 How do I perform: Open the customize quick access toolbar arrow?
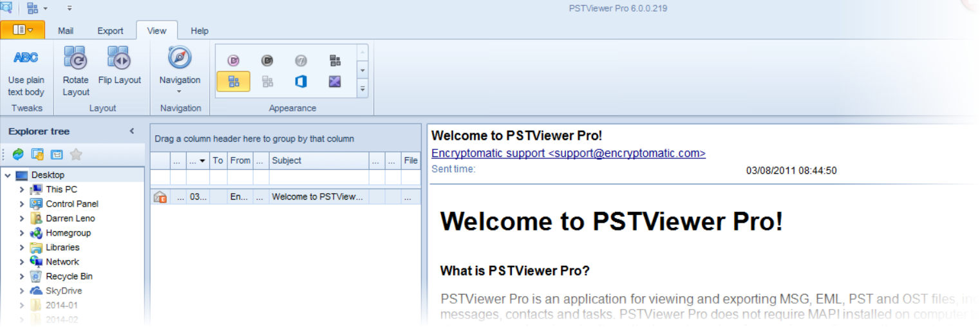(69, 8)
